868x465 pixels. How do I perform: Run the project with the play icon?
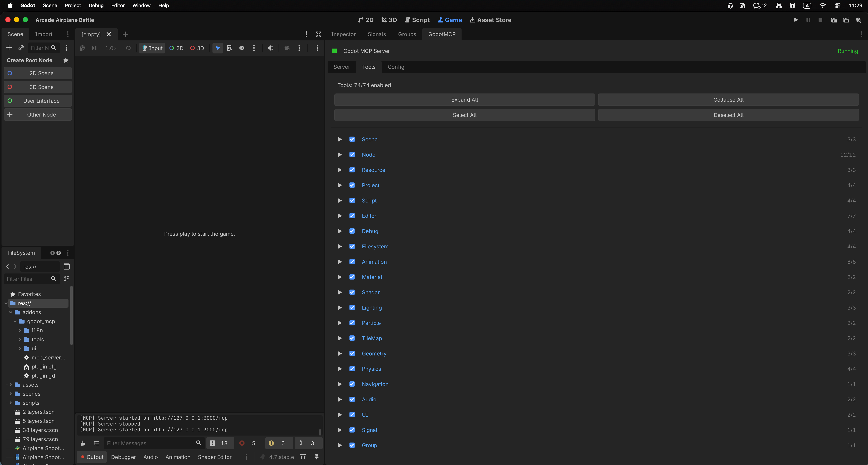[x=796, y=20]
